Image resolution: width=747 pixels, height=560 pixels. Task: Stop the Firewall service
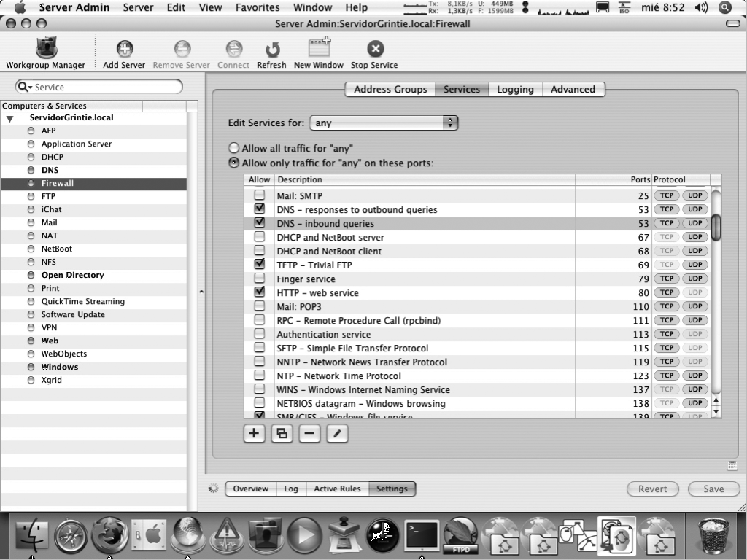point(374,49)
